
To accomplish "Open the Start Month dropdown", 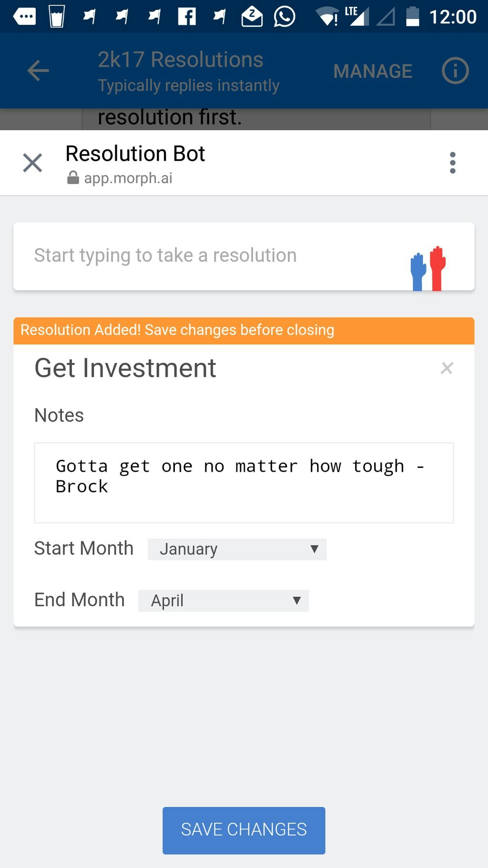I will (x=237, y=549).
